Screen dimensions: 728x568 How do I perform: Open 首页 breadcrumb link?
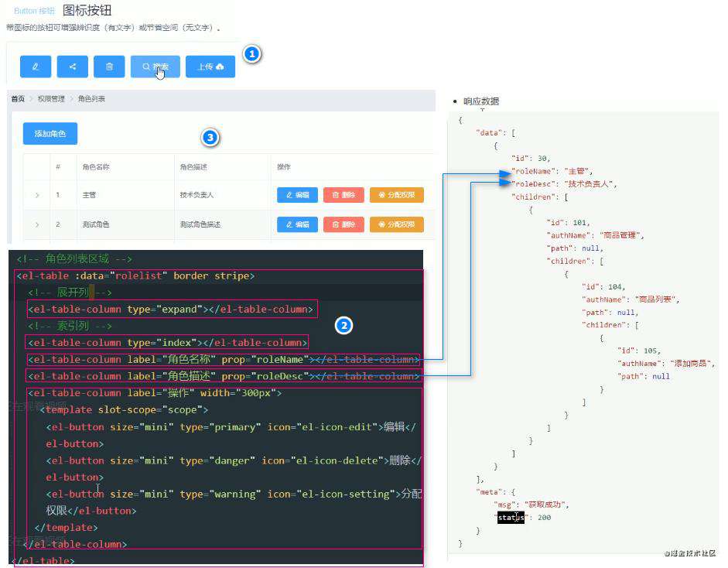[x=18, y=99]
